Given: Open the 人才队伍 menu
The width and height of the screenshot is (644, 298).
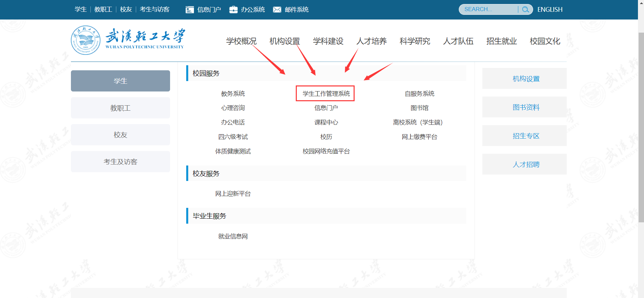Looking at the screenshot, I should point(458,41).
